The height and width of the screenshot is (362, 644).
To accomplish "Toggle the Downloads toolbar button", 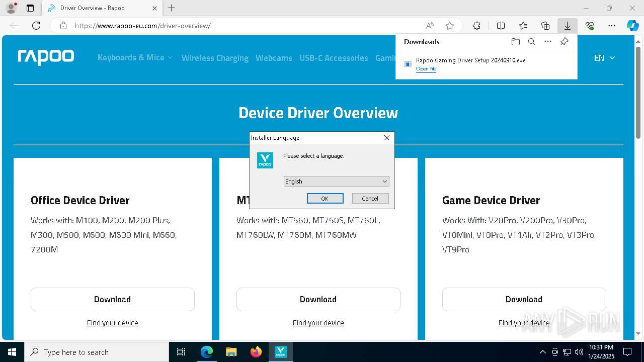I will coord(567,26).
